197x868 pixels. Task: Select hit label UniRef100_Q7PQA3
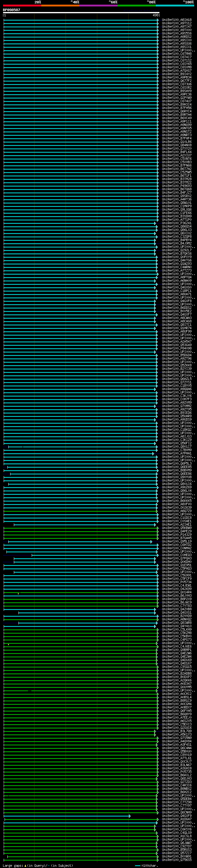tap(177, 558)
